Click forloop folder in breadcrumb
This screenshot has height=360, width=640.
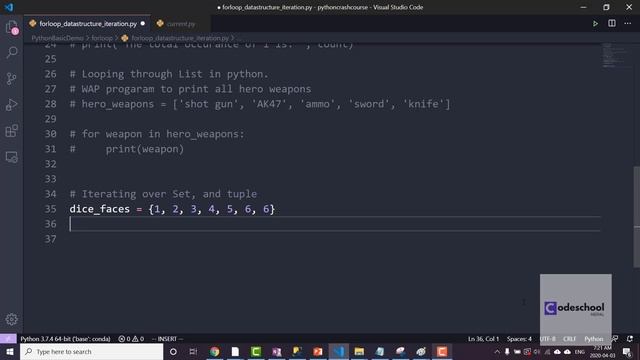click(102, 38)
